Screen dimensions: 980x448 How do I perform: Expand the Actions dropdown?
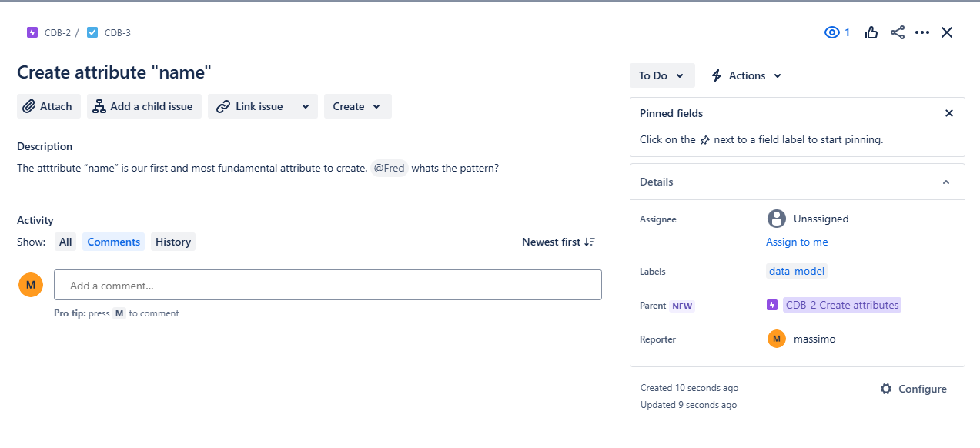745,75
